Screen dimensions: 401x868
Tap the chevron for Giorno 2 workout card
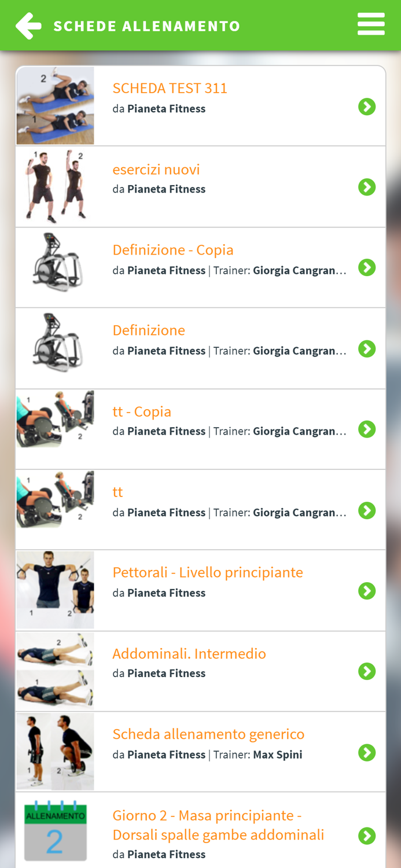click(x=367, y=836)
